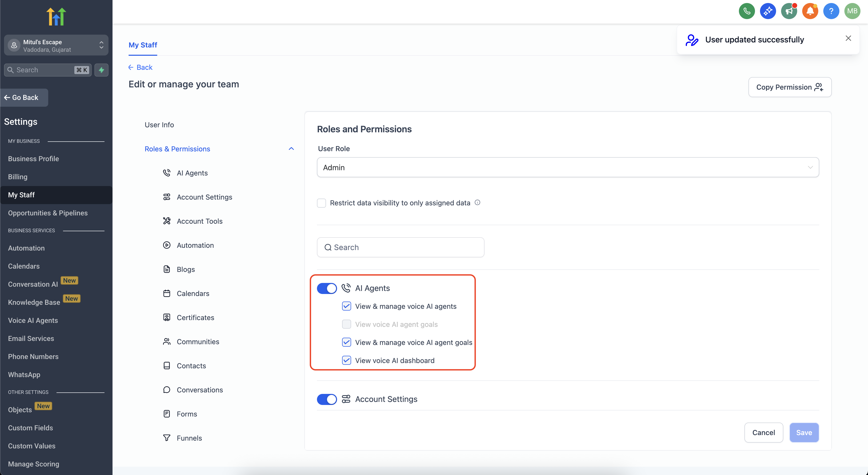Check Restrict data visibility to assigned data
The height and width of the screenshot is (475, 868).
(321, 203)
